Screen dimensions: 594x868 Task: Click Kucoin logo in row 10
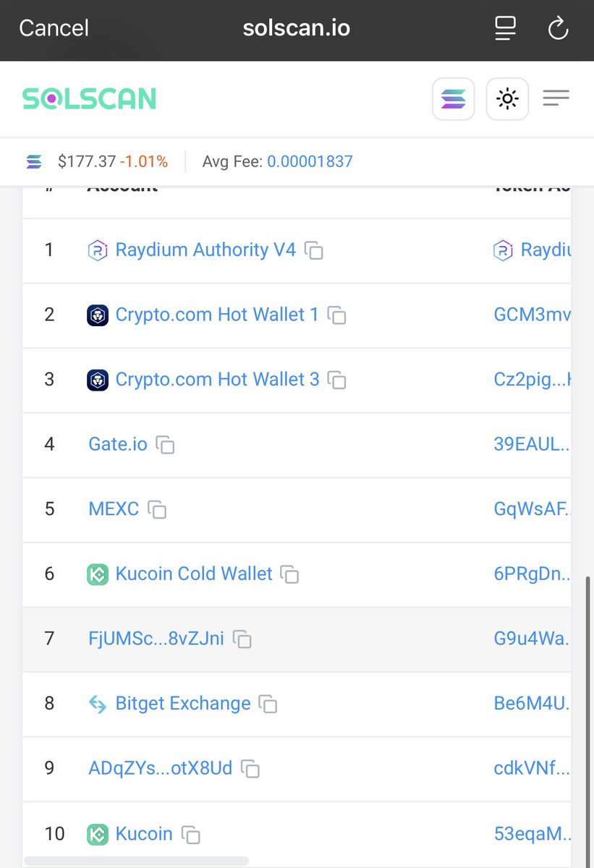coord(98,834)
